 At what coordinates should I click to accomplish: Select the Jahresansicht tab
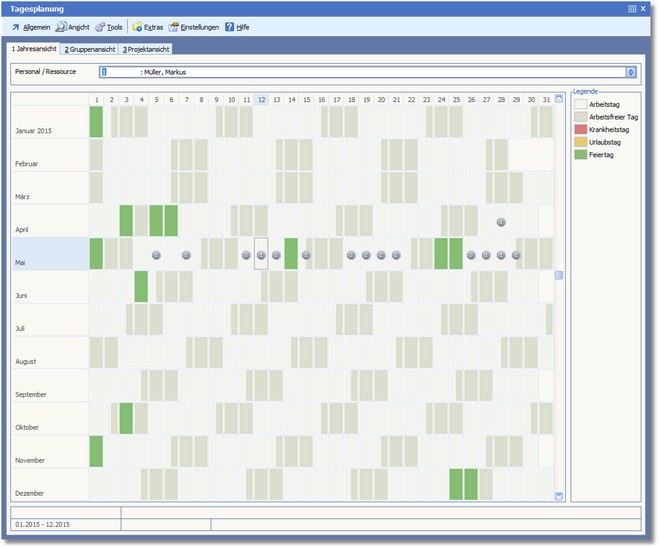33,49
